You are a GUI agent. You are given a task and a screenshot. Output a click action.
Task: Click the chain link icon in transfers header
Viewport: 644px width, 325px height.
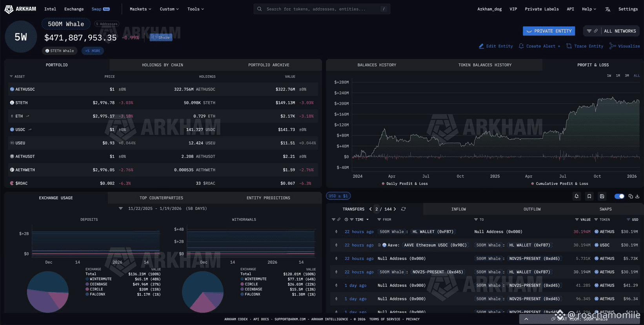(x=339, y=220)
